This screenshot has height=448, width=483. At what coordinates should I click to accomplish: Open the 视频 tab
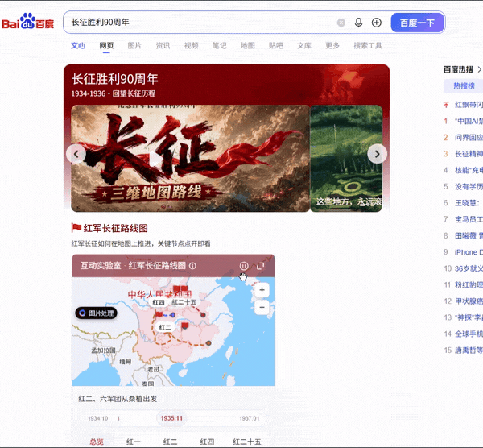pos(192,46)
